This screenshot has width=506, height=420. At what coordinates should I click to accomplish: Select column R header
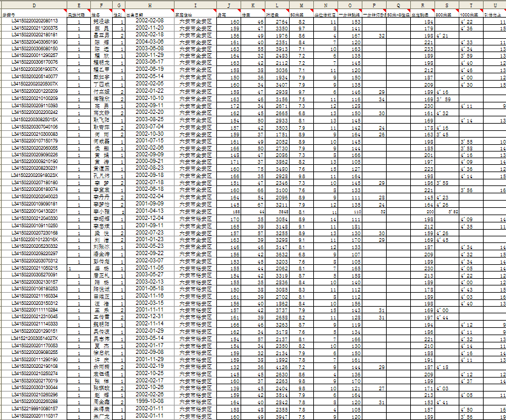coord(422,5)
